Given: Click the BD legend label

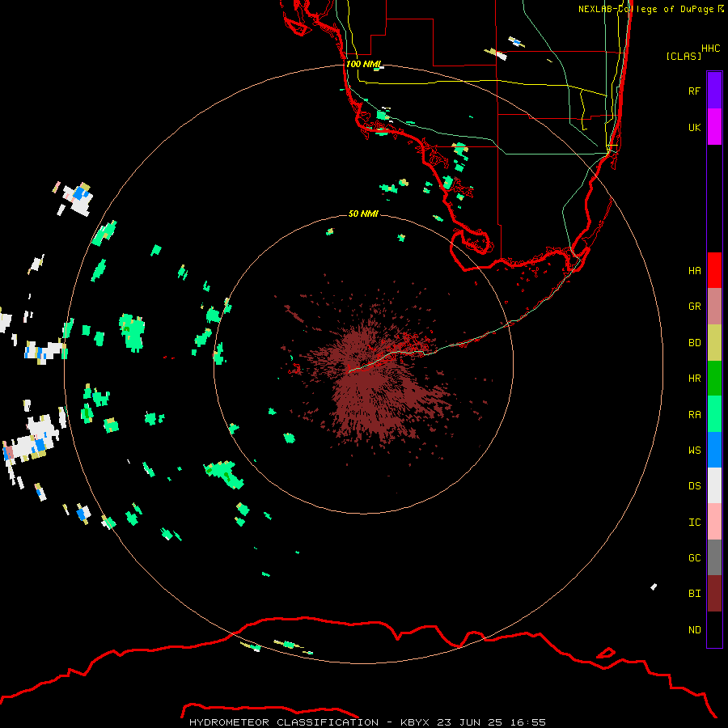Looking at the screenshot, I should (694, 343).
